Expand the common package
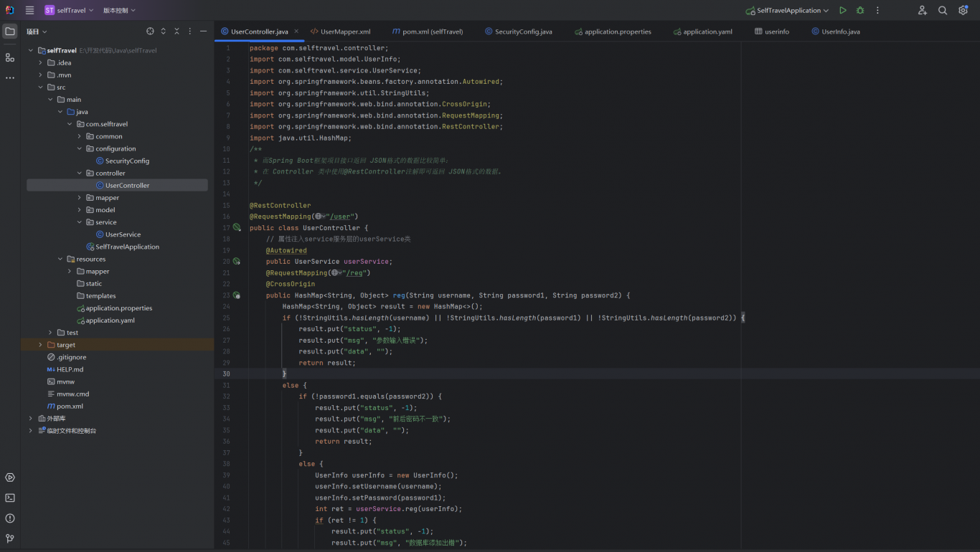Image resolution: width=980 pixels, height=552 pixels. coord(80,136)
